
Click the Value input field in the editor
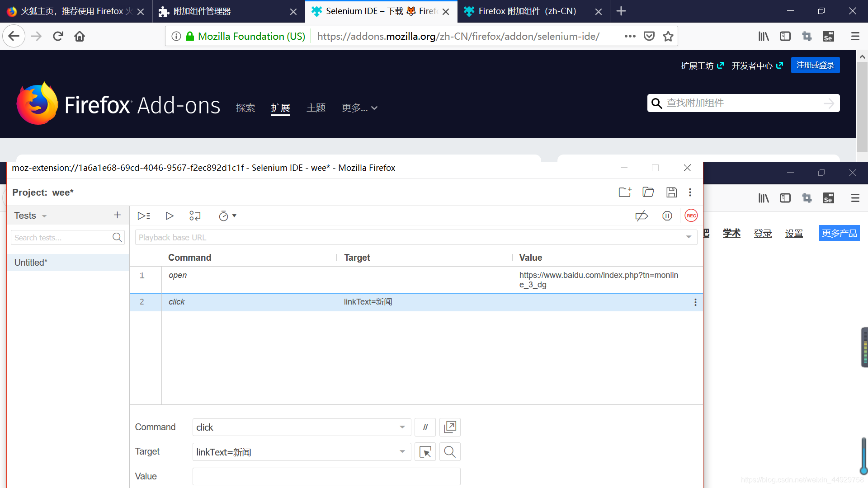[x=326, y=477]
